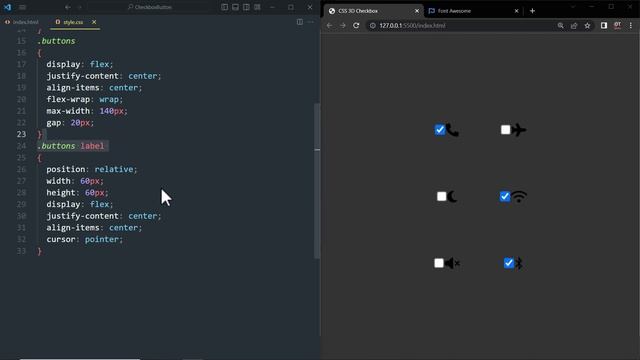Select the style.css editor tab

[x=73, y=22]
